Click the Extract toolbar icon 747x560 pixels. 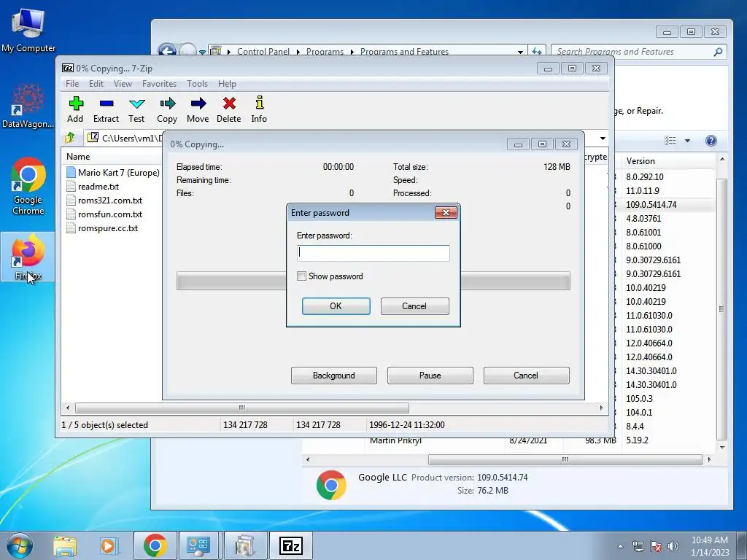tap(106, 109)
